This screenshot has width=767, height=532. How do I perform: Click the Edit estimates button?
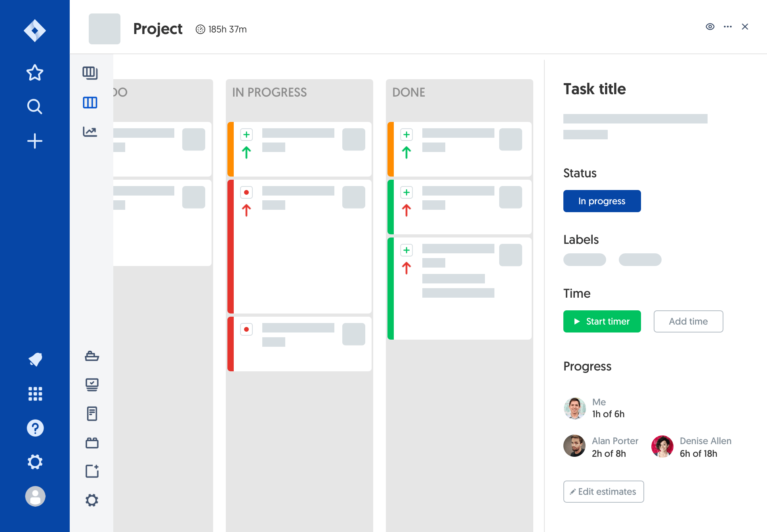click(603, 492)
